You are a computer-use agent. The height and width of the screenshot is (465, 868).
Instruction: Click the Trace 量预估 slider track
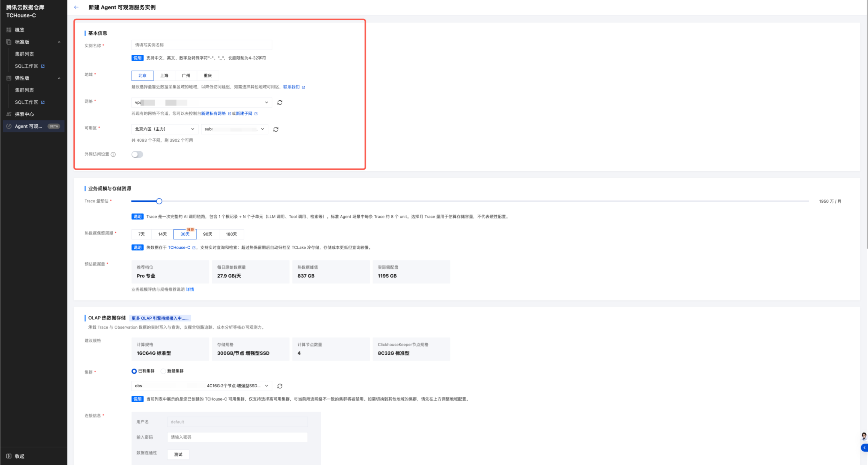(470, 201)
